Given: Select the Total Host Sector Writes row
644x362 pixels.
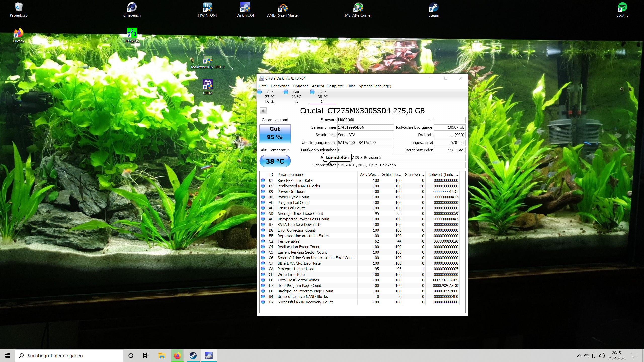Looking at the screenshot, I should coord(359,280).
